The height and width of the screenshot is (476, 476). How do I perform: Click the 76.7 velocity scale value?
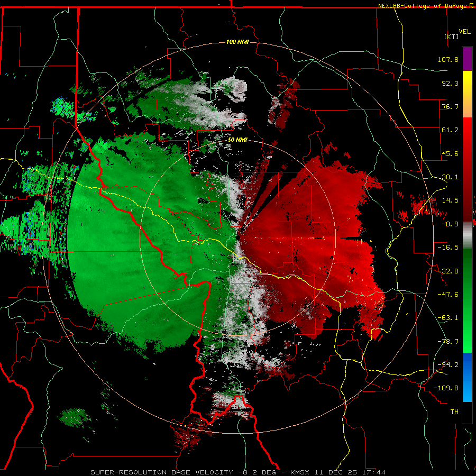pyautogui.click(x=450, y=106)
